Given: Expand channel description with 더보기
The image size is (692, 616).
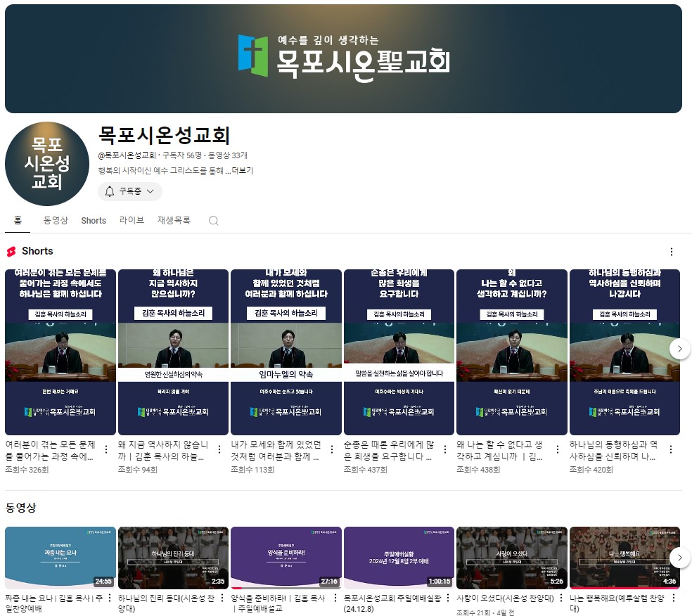Looking at the screenshot, I should pos(243,171).
